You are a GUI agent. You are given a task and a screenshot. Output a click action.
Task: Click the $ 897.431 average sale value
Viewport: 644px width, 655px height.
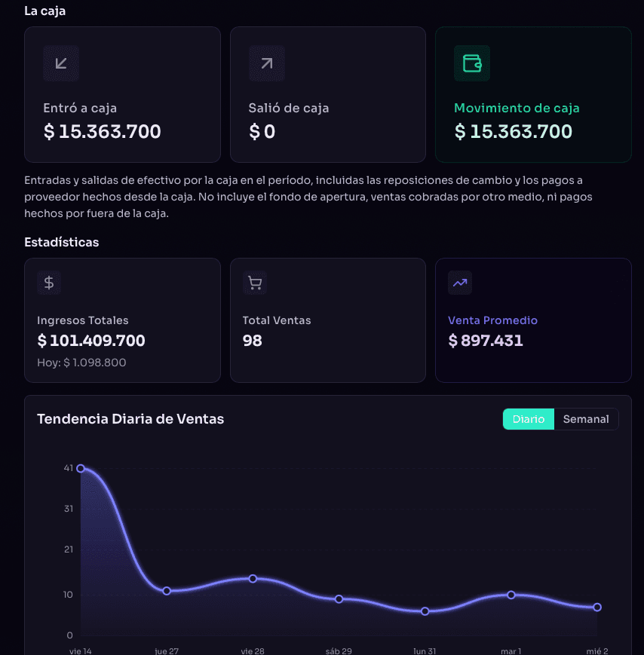click(x=485, y=341)
